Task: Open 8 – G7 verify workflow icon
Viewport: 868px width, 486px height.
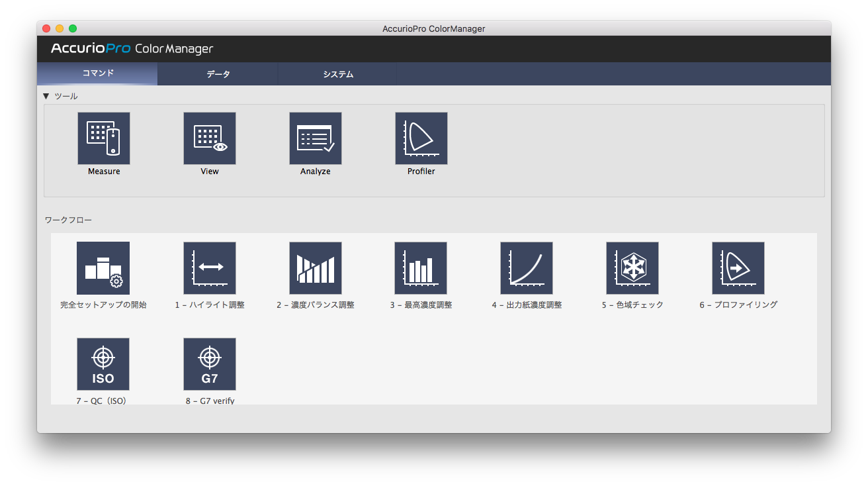Action: (x=210, y=364)
